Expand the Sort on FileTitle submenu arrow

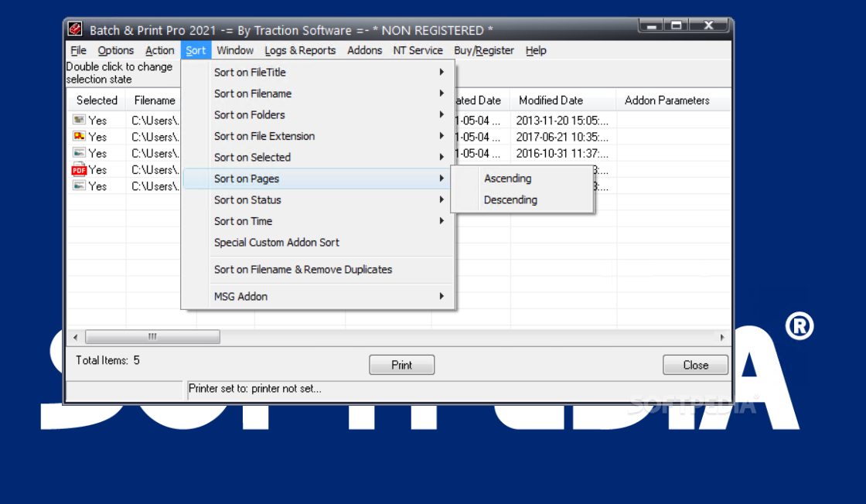[442, 72]
